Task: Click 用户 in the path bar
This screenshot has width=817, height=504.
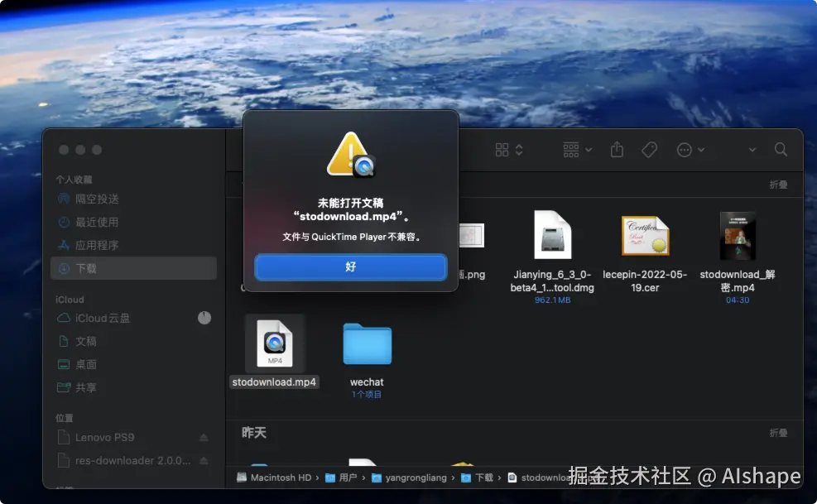Action: [x=341, y=478]
